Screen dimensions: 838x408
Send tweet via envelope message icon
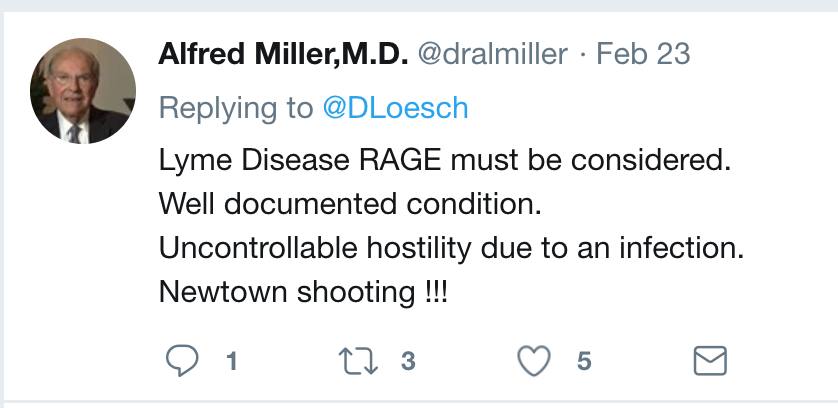pos(710,360)
